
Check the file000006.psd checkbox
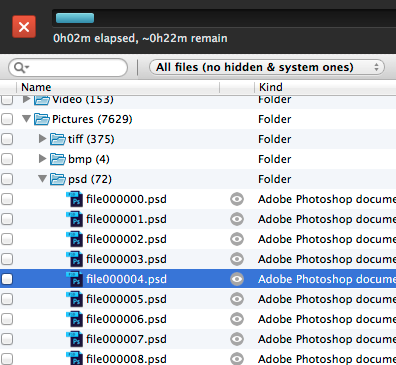click(7, 319)
